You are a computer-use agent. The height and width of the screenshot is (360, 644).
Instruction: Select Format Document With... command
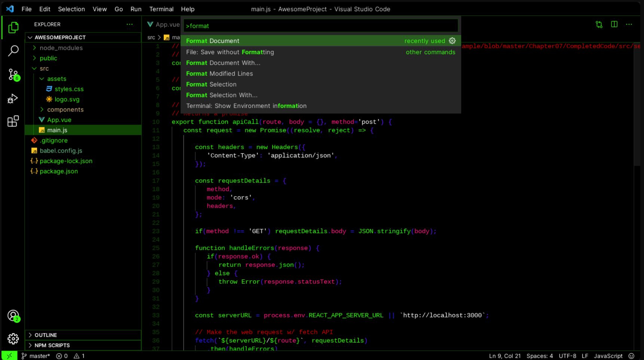pos(321,63)
